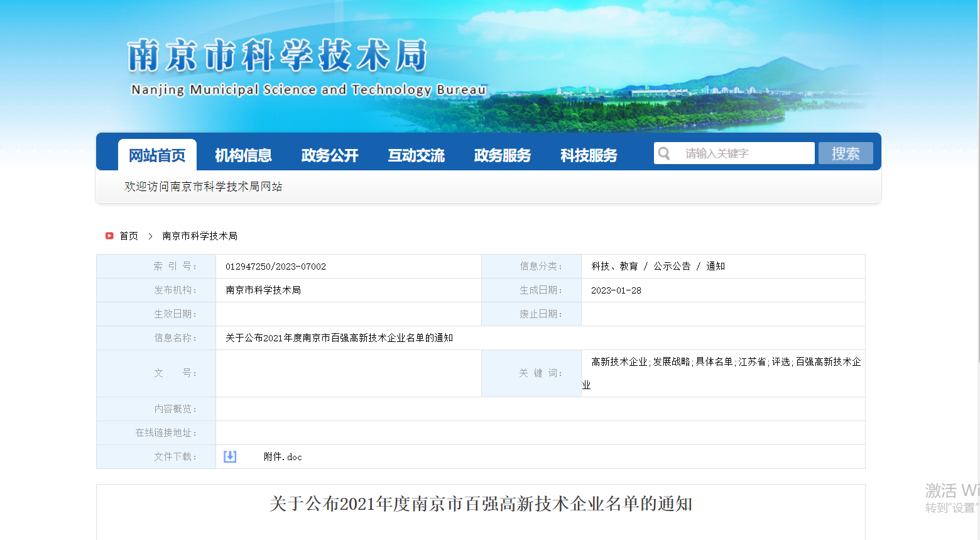Screen dimensions: 980x540
Task: Open the 南京市科学技术局 breadcrumb link
Action: pos(200,236)
